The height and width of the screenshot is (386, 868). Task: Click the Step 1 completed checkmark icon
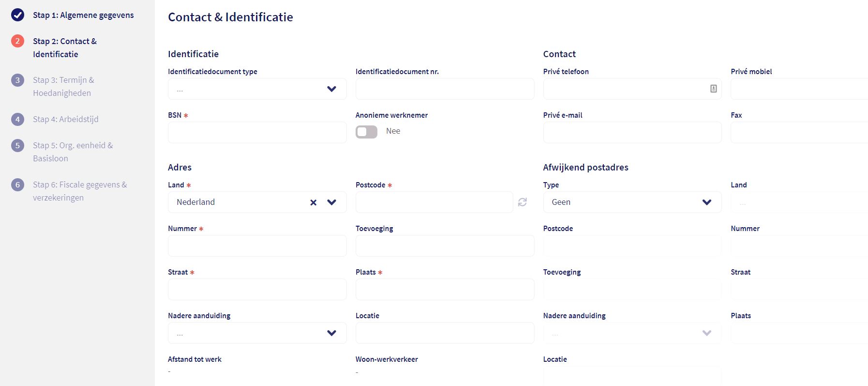[x=18, y=15]
